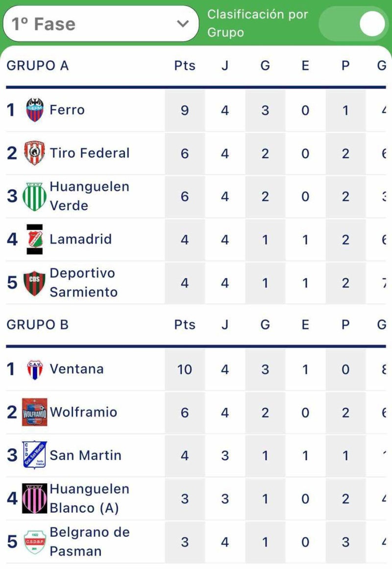This screenshot has height=569, width=392.
Task: Click the Belgrano de Pasman crest
Action: 34,542
